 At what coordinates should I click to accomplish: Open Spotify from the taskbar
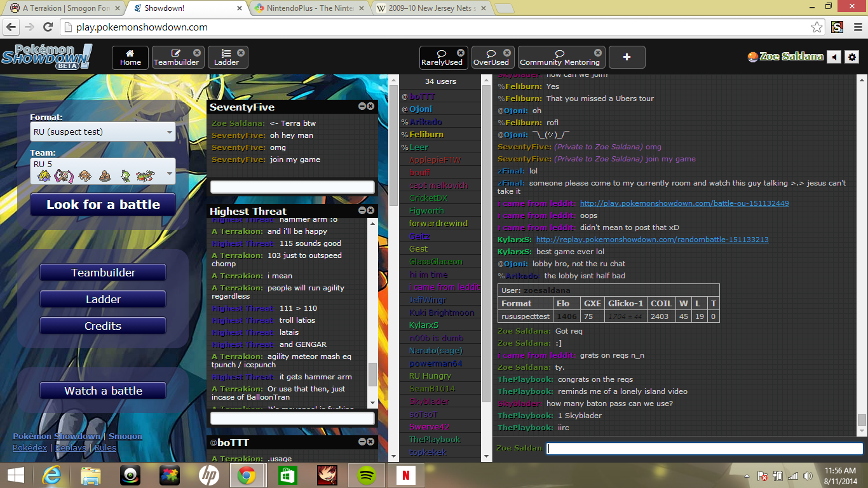[x=366, y=475]
